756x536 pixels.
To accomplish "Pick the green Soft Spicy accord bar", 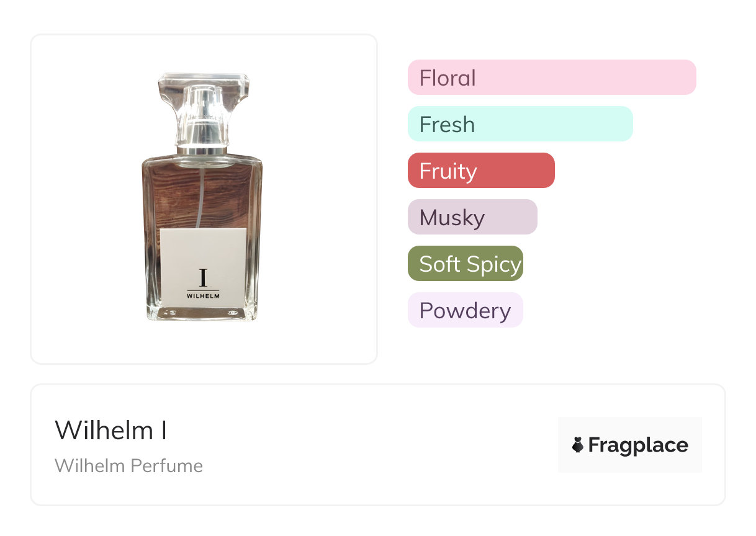I will pos(466,264).
